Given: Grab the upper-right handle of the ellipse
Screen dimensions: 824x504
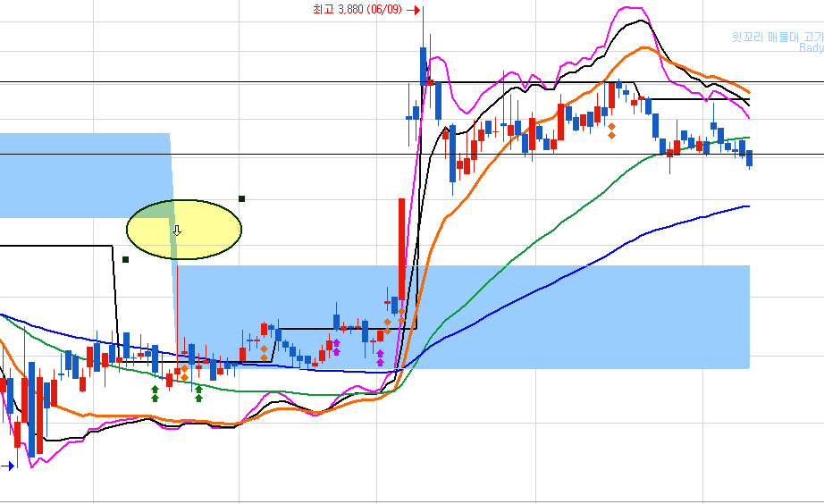Looking at the screenshot, I should tap(241, 198).
